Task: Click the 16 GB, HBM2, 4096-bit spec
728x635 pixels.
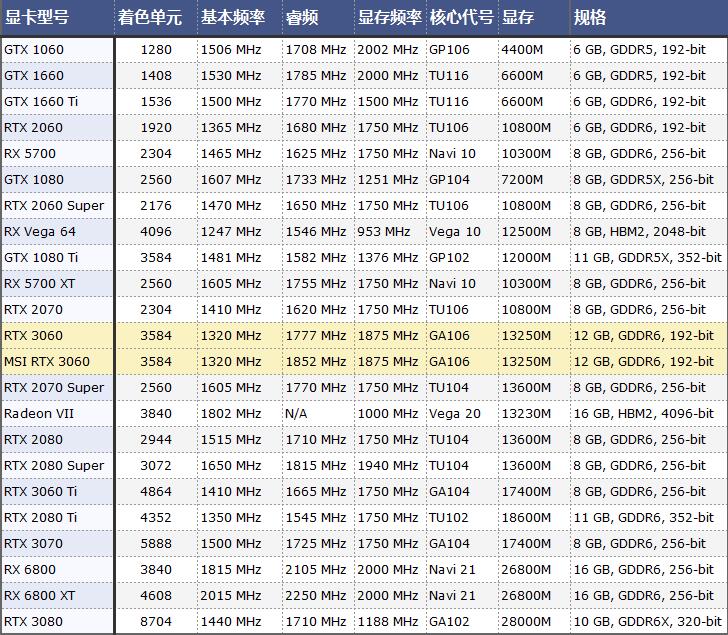Action: click(644, 414)
